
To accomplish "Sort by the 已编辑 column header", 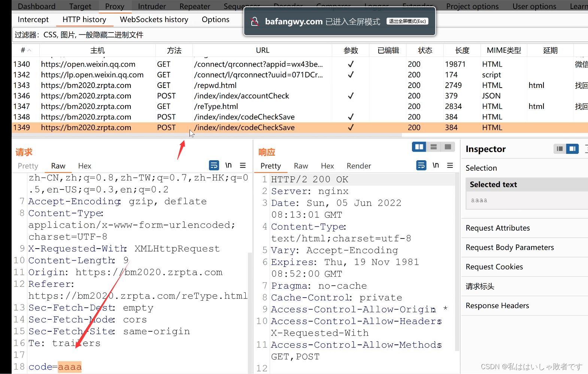I will coord(388,50).
